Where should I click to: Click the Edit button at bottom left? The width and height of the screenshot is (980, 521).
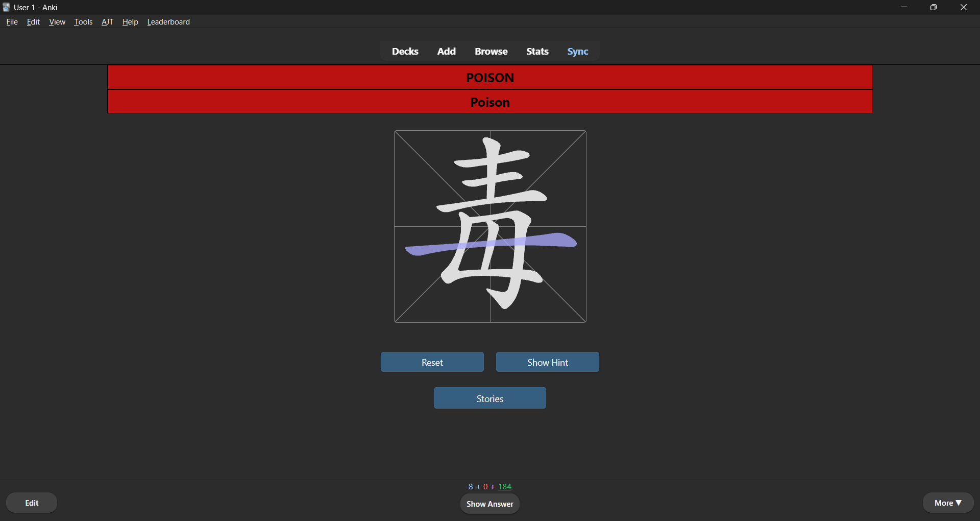coord(32,503)
